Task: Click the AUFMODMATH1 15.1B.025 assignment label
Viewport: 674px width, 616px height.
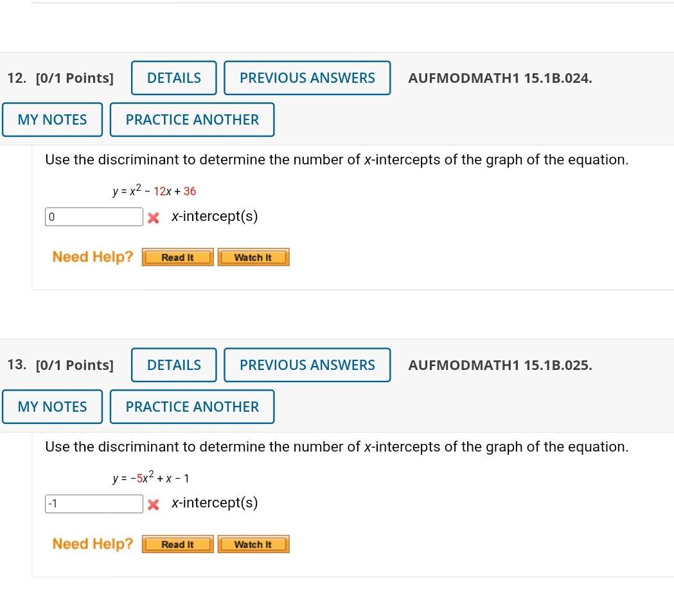Action: (500, 365)
